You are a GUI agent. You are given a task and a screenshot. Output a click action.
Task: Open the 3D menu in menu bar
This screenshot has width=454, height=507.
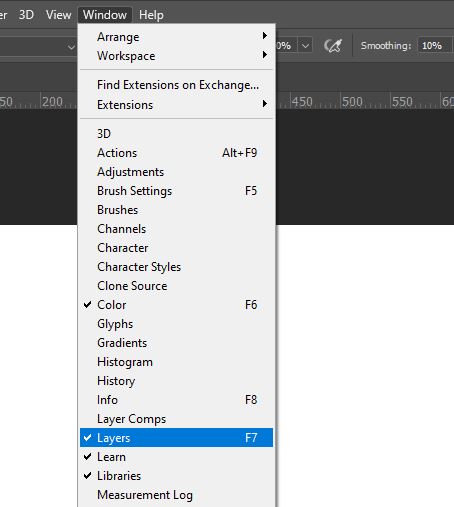[26, 15]
